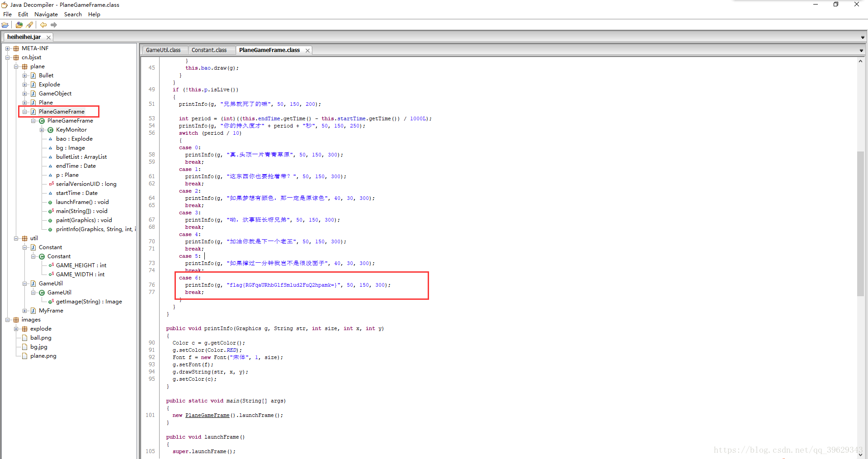This screenshot has width=868, height=459.
Task: Open the Navigate menu
Action: coord(46,14)
